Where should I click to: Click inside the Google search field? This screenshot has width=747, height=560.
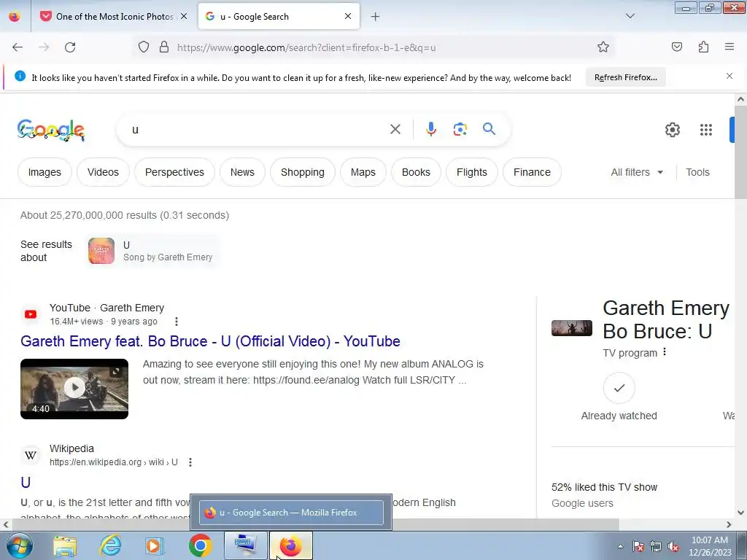(x=258, y=130)
